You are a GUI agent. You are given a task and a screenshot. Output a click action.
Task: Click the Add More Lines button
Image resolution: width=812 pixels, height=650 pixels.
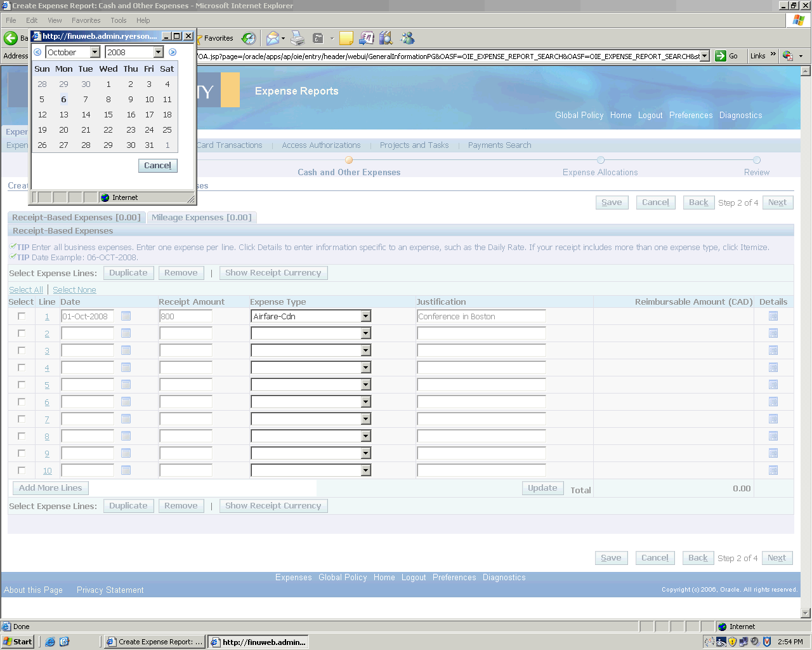tap(51, 488)
